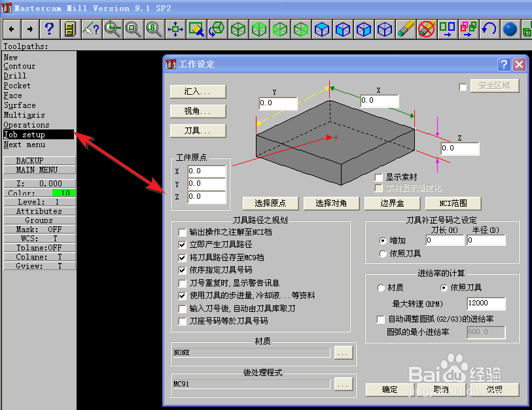
Task: Click the 边界盒 button
Action: (392, 203)
